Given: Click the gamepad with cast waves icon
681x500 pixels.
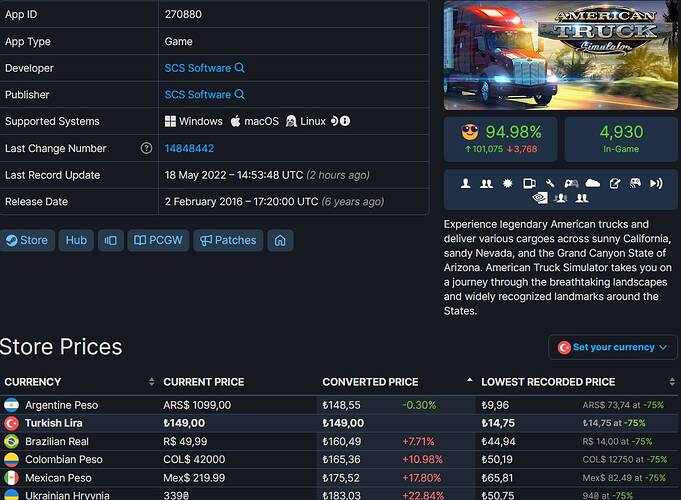Looking at the screenshot, I should point(635,183).
